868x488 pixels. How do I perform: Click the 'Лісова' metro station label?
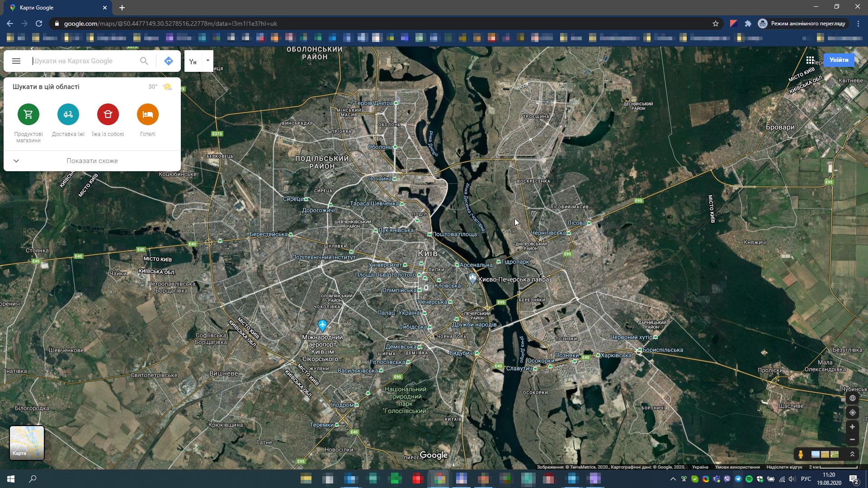point(576,223)
